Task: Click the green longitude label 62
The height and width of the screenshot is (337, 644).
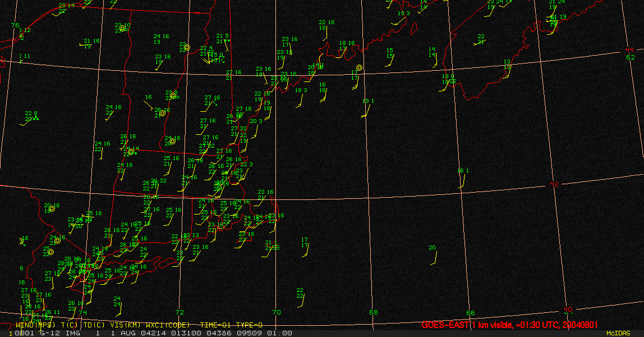Action: [x=631, y=57]
